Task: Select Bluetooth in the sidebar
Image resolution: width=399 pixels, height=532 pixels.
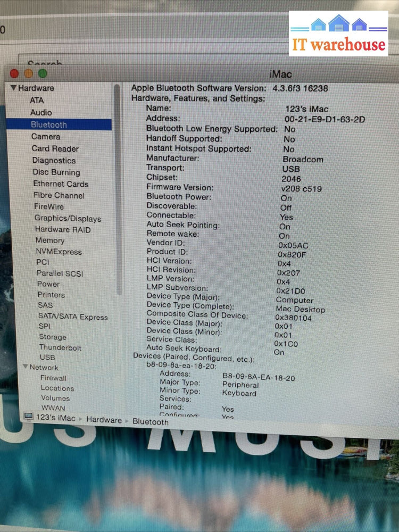Action: pyautogui.click(x=48, y=125)
